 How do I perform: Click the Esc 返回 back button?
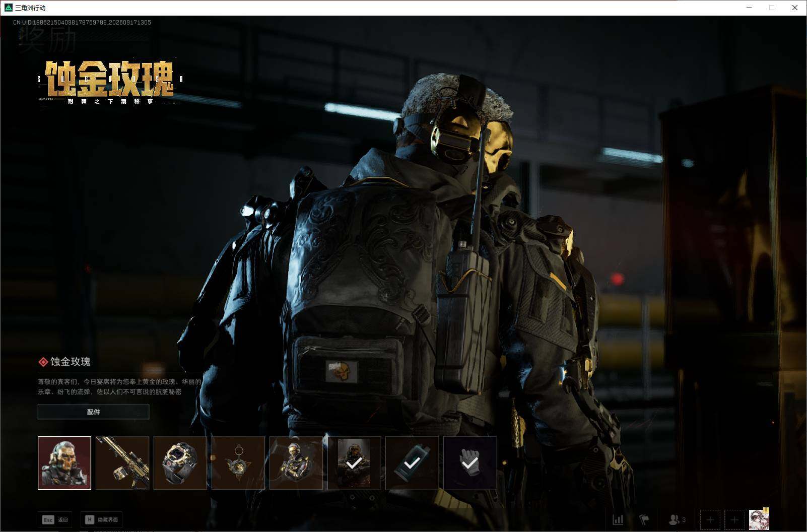coord(55,519)
